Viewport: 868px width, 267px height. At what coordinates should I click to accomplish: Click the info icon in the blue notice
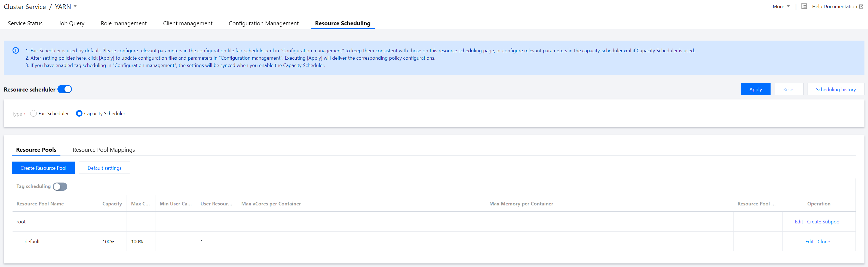pyautogui.click(x=16, y=51)
